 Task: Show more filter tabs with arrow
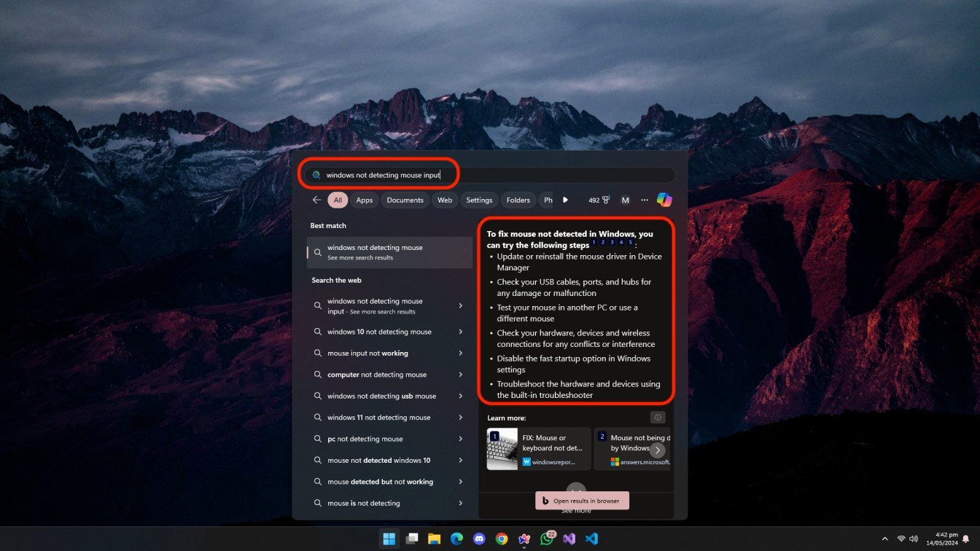coord(565,200)
